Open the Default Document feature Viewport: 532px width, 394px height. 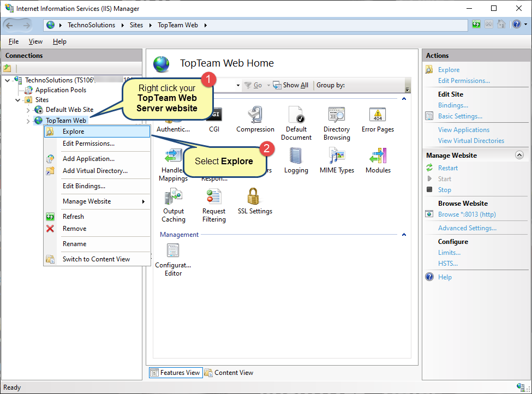click(x=296, y=123)
